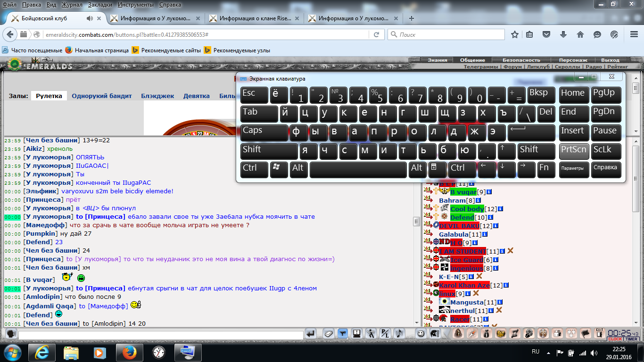Open the Однорукий бандит hall
The width and height of the screenshot is (644, 362).
[102, 96]
